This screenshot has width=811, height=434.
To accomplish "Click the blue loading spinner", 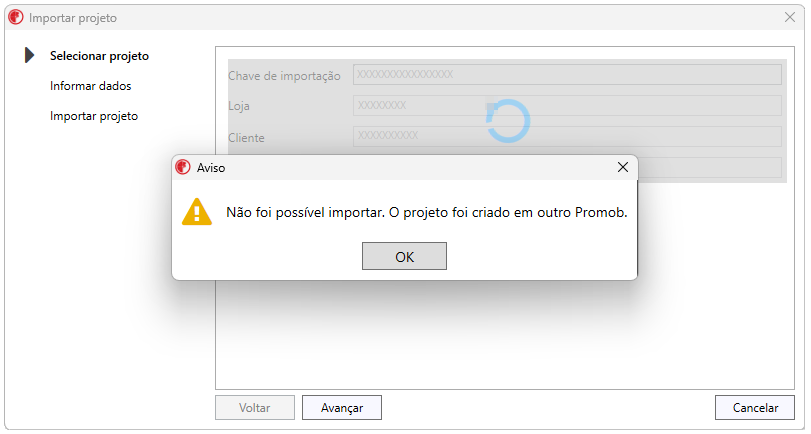I will (x=508, y=121).
